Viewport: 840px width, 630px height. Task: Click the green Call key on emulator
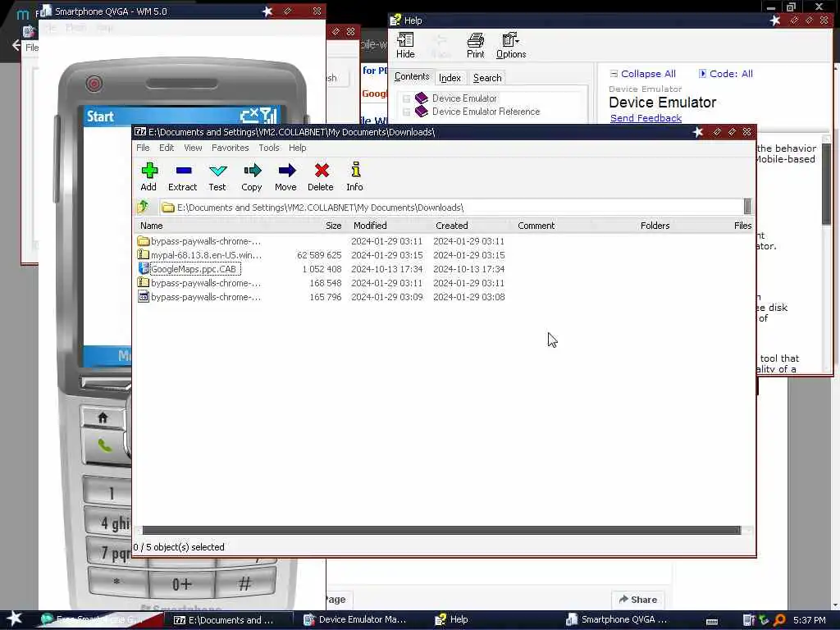point(105,445)
